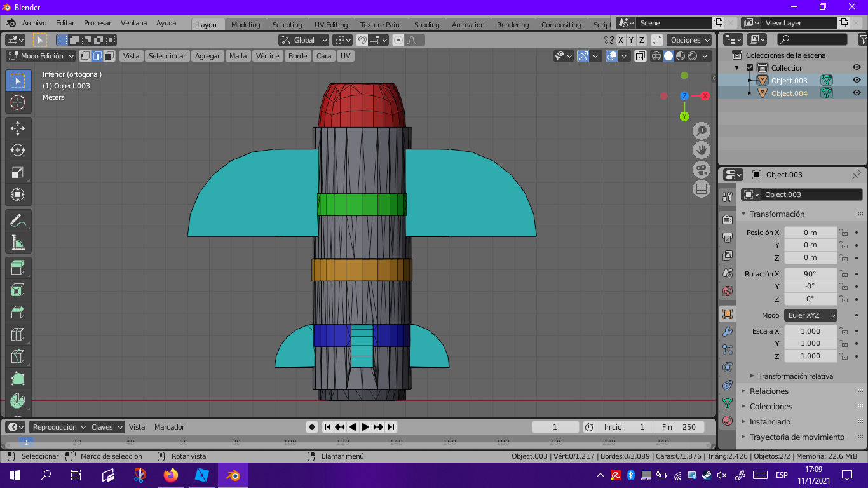This screenshot has height=488, width=868.
Task: Toggle camera view gizmo button
Action: click(x=702, y=170)
